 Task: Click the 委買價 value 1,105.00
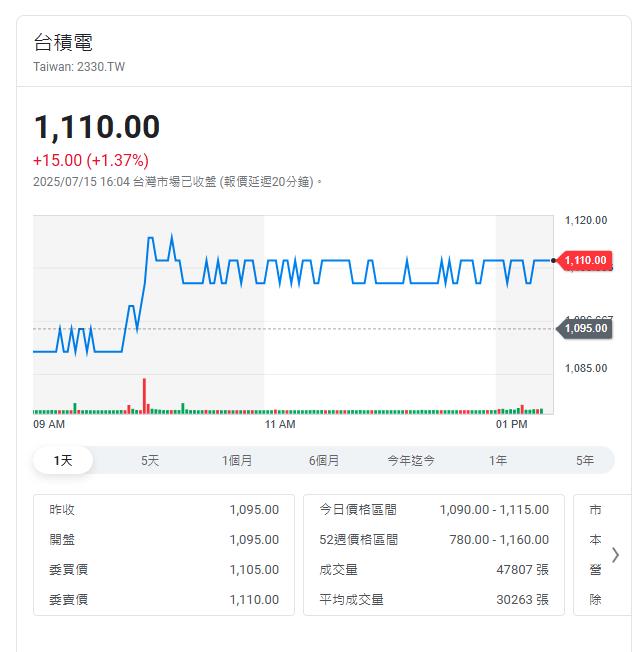(x=254, y=569)
